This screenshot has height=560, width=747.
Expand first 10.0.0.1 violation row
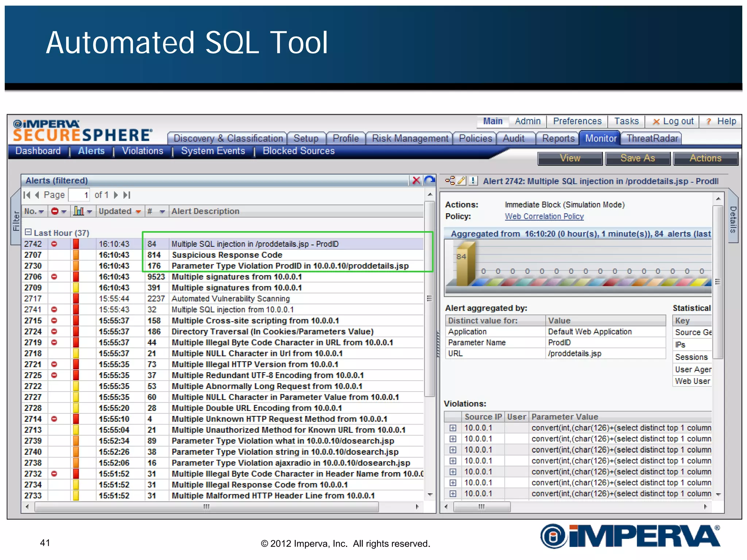pyautogui.click(x=453, y=428)
